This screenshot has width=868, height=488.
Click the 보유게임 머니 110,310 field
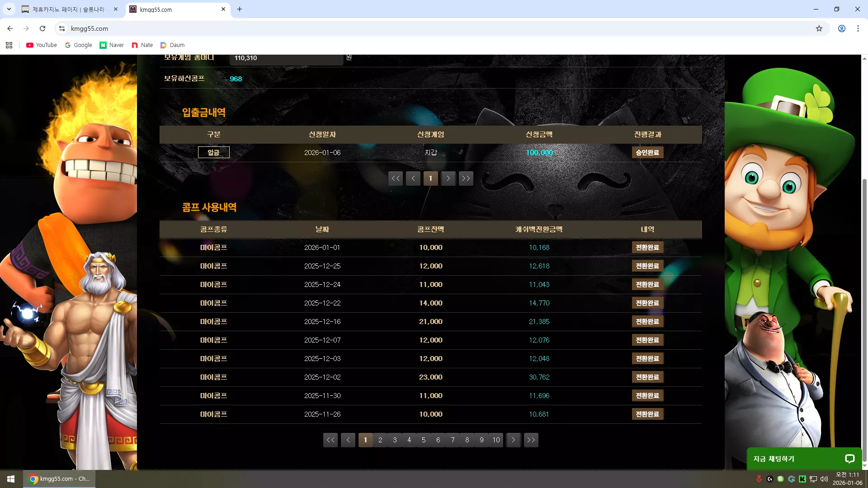tap(287, 59)
